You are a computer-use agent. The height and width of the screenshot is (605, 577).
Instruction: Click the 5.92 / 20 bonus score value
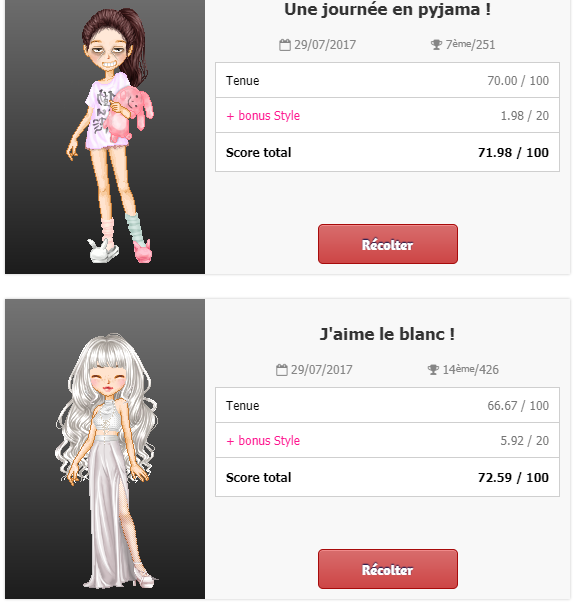pos(525,441)
